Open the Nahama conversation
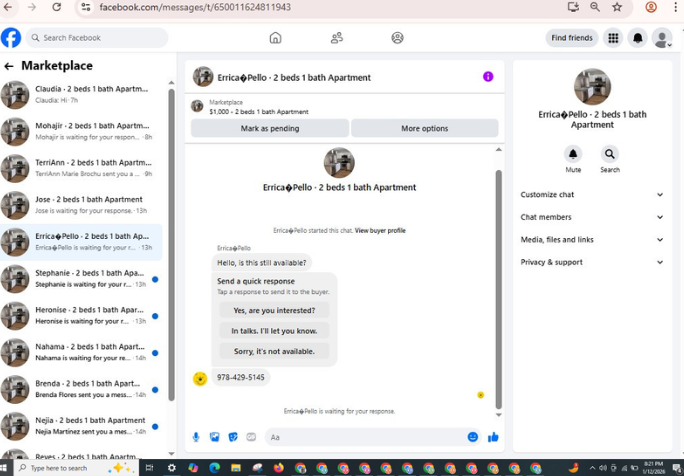Viewport: 684px width, 476px height. (81, 353)
